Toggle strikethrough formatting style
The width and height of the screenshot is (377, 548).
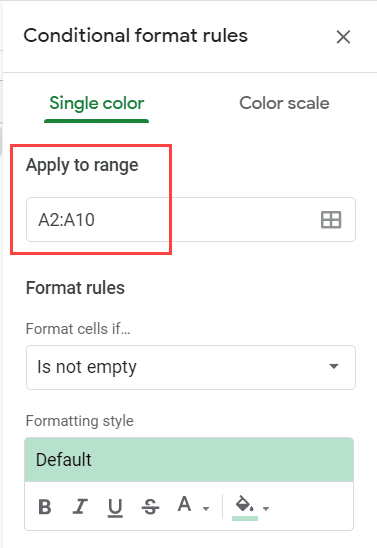click(151, 506)
